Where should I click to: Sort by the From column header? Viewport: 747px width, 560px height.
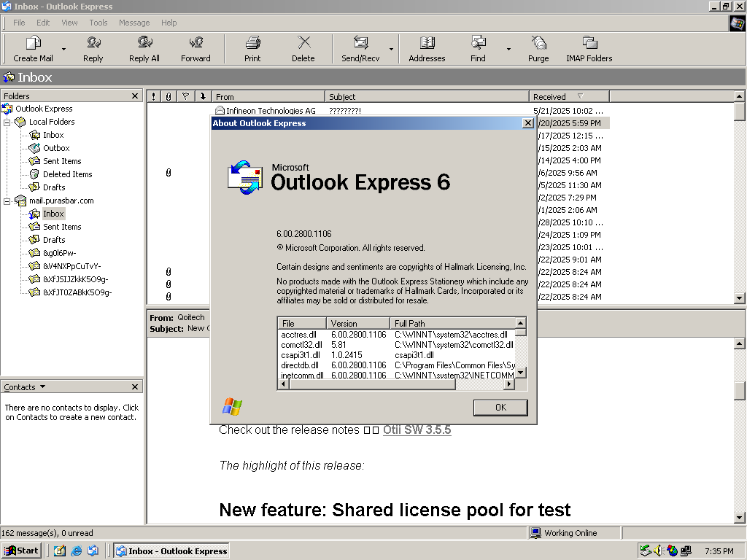click(x=268, y=97)
